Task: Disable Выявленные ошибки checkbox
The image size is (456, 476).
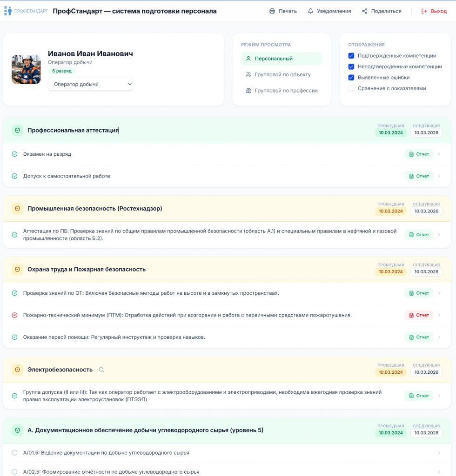Action: pyautogui.click(x=351, y=78)
